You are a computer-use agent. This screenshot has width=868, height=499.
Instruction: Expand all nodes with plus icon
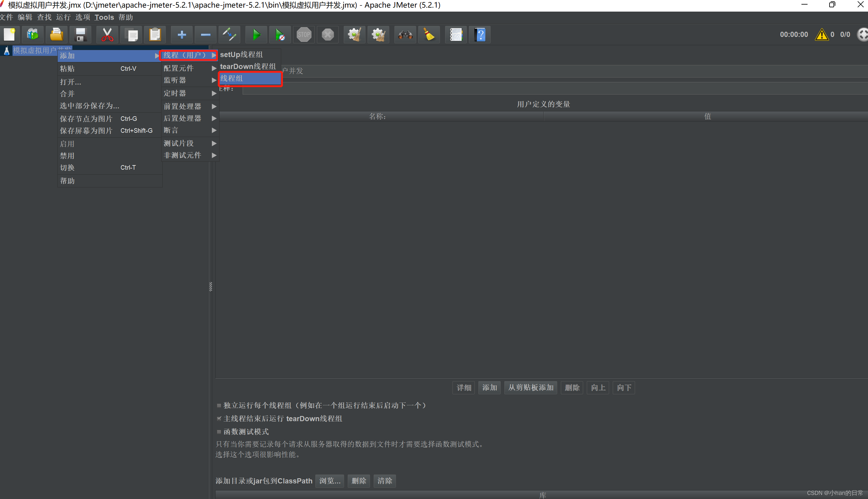coord(182,34)
